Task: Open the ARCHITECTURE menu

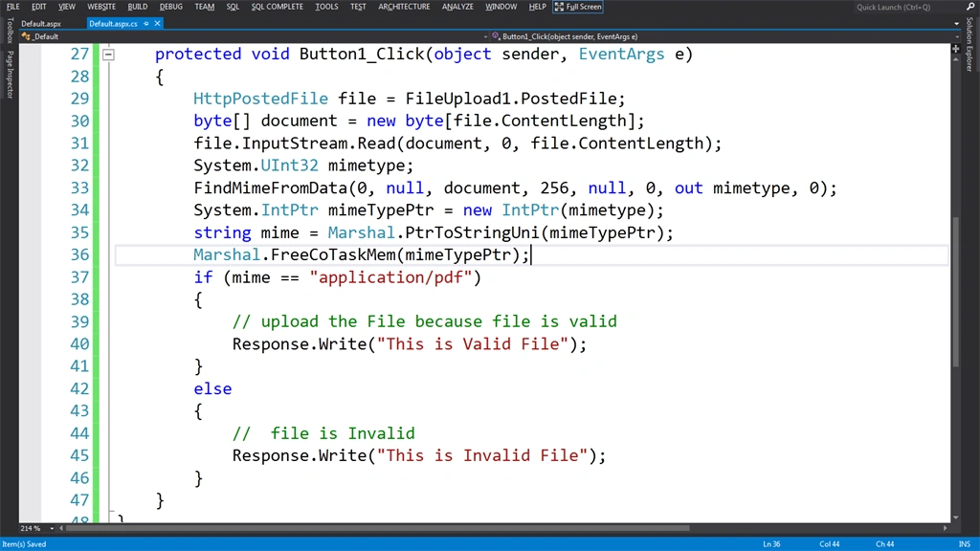Action: click(x=404, y=7)
